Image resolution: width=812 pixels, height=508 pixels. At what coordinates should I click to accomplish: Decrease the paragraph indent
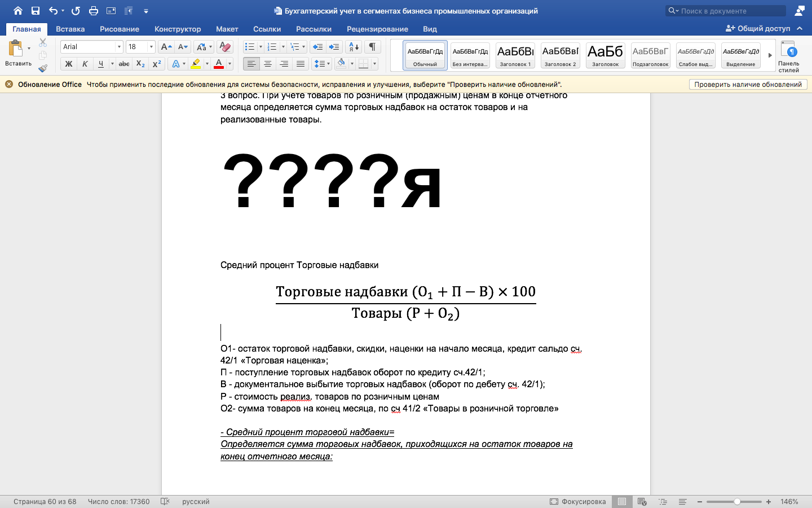click(318, 47)
